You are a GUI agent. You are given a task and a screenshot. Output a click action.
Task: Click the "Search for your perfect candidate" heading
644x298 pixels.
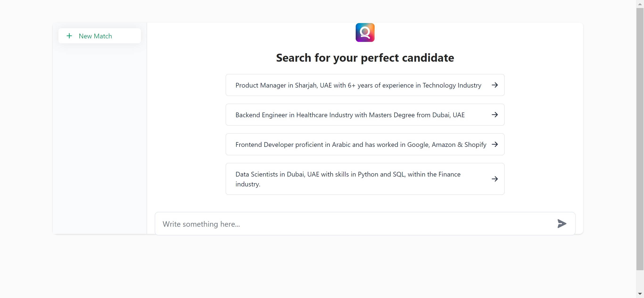365,58
